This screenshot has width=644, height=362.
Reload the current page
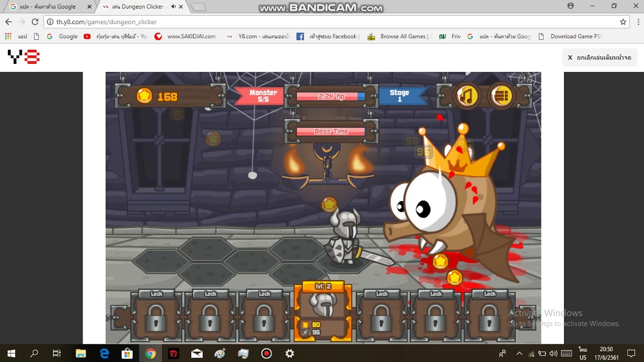(35, 22)
